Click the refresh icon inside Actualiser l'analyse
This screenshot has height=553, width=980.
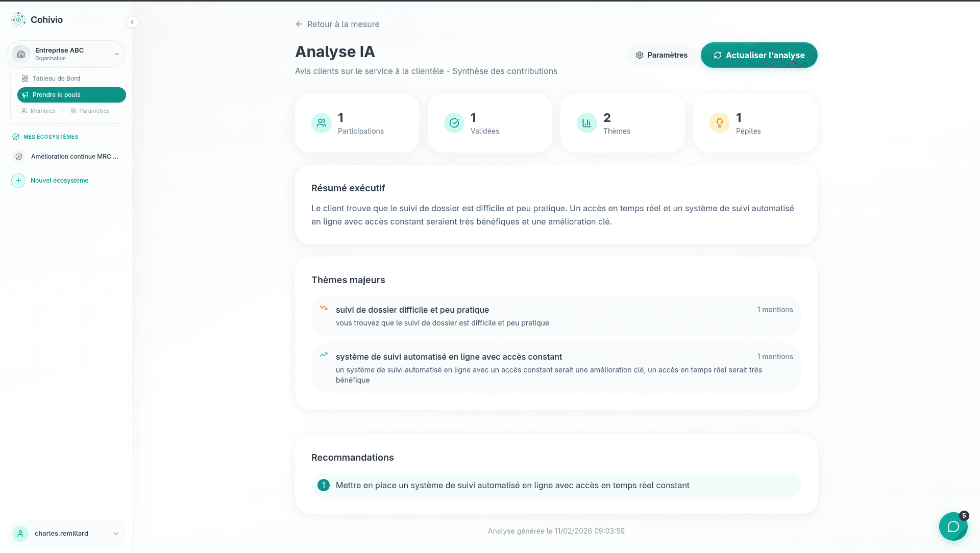717,55
